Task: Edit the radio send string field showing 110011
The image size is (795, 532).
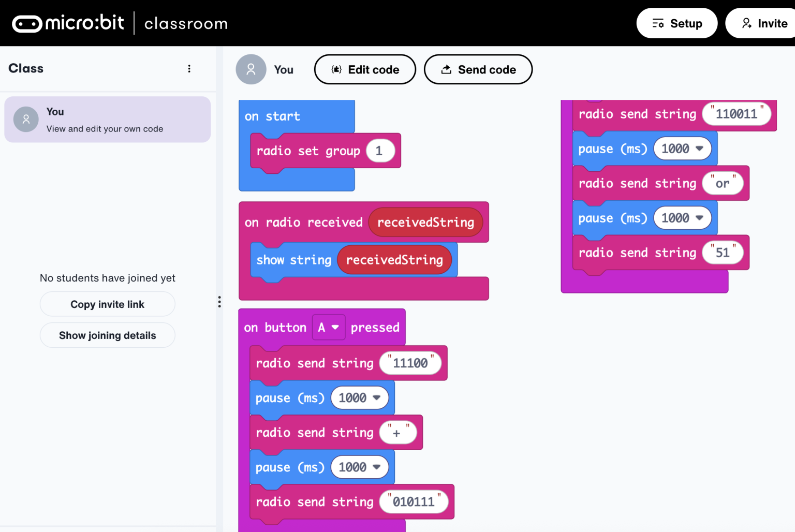Action: [x=736, y=114]
